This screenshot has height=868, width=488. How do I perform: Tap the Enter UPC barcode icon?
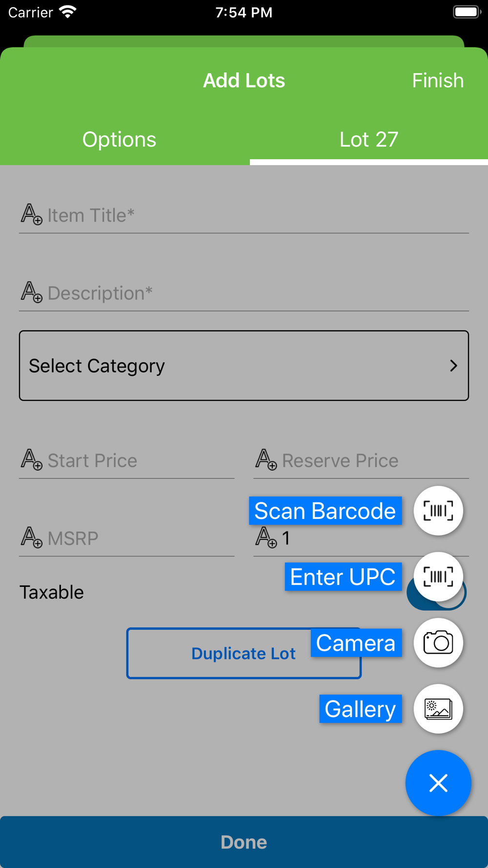pyautogui.click(x=438, y=577)
